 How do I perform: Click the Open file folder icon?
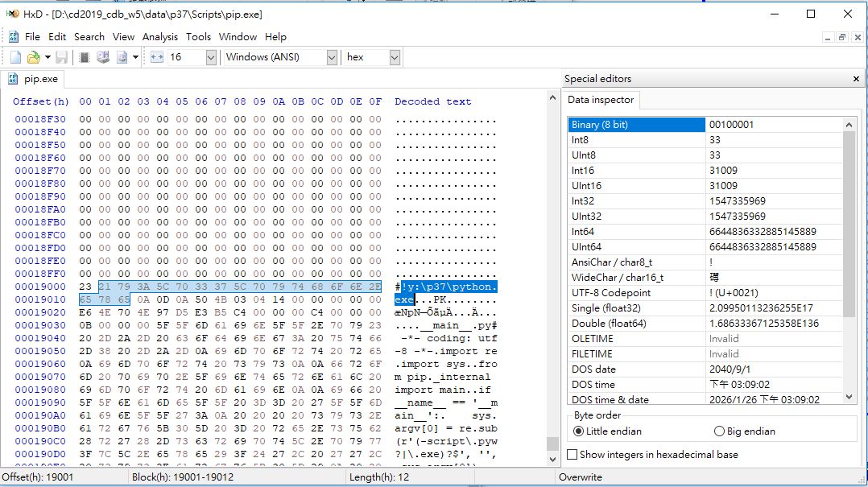[x=33, y=57]
